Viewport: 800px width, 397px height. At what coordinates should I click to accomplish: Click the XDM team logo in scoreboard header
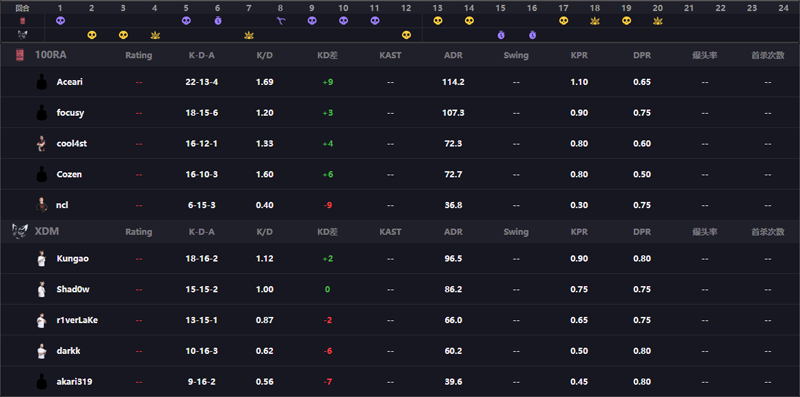[19, 231]
